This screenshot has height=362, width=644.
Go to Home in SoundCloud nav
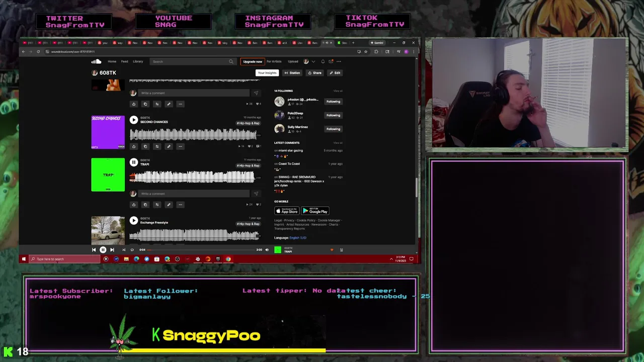(x=112, y=61)
